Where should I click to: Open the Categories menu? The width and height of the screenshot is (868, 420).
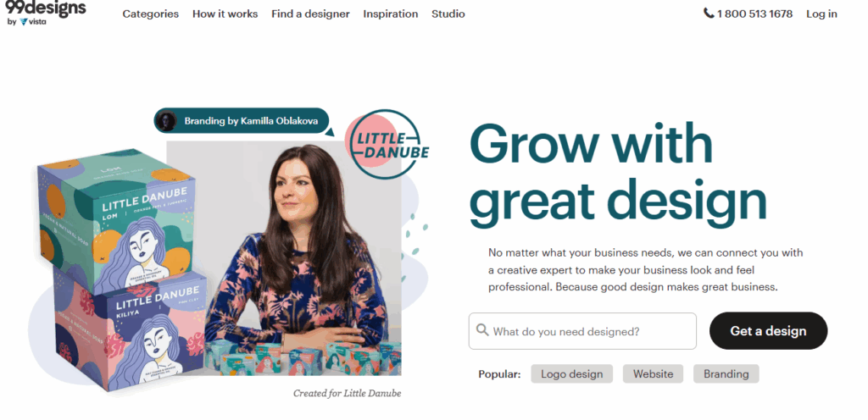151,14
